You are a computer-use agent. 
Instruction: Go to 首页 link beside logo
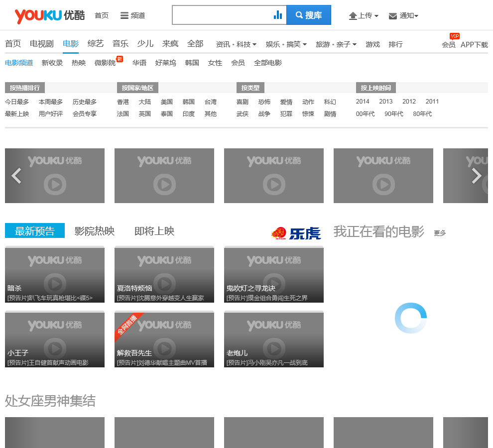[x=102, y=15]
